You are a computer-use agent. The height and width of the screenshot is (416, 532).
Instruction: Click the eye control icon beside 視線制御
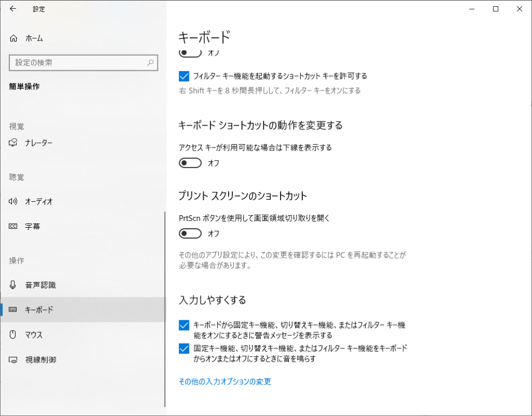click(x=13, y=360)
